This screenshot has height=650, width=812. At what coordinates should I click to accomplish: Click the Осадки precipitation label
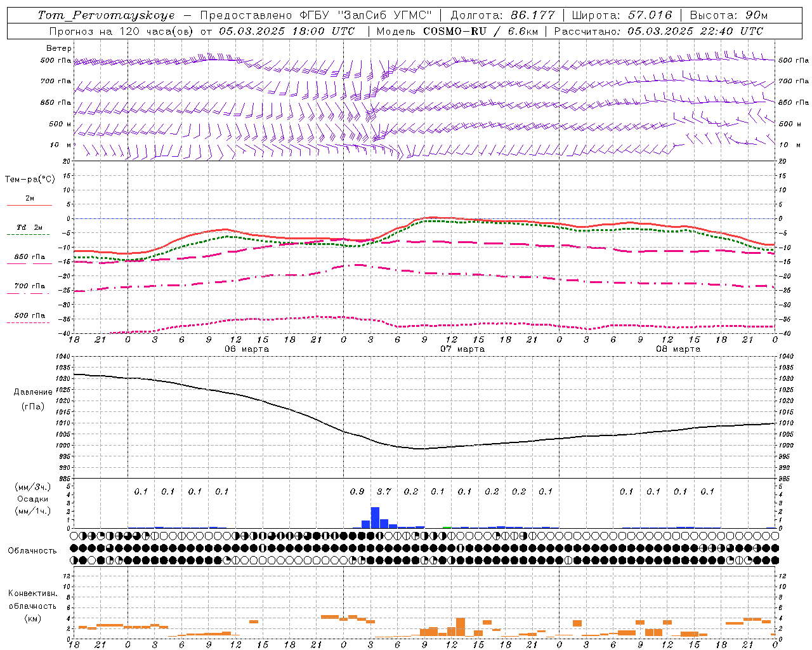pos(32,499)
